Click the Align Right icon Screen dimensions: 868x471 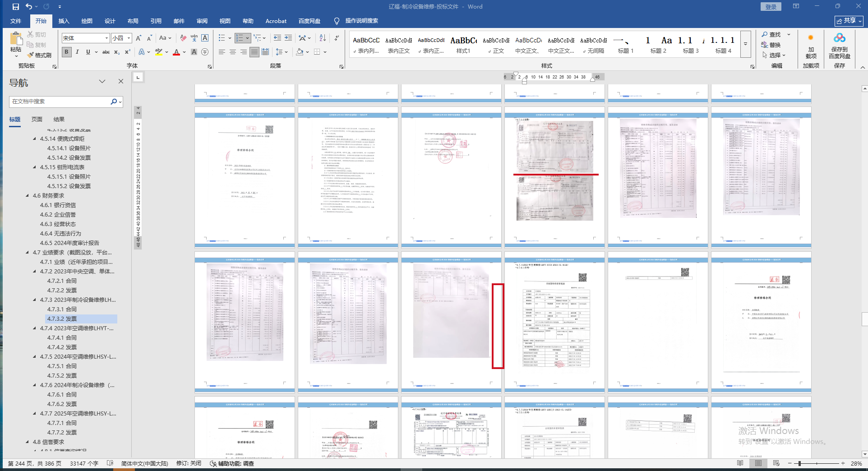(x=244, y=52)
